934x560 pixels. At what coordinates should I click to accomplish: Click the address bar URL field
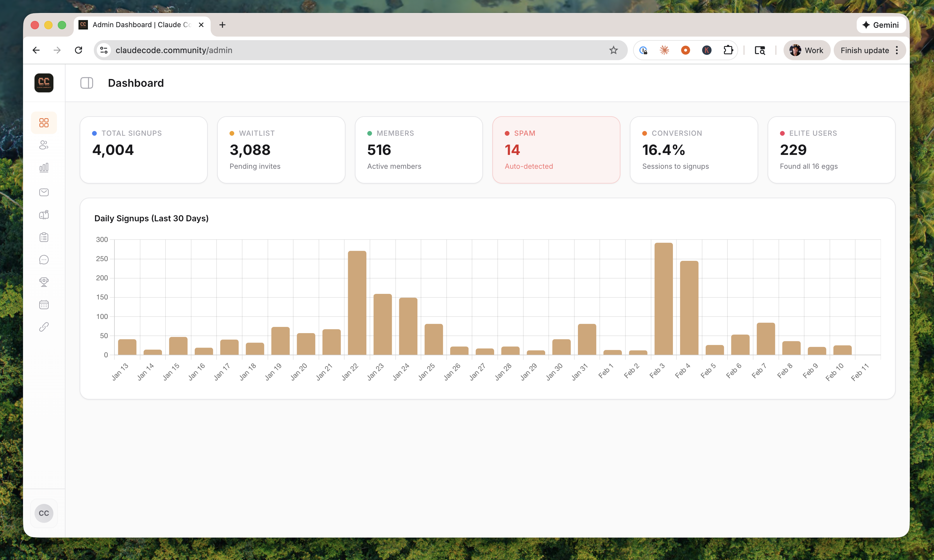pyautogui.click(x=360, y=50)
